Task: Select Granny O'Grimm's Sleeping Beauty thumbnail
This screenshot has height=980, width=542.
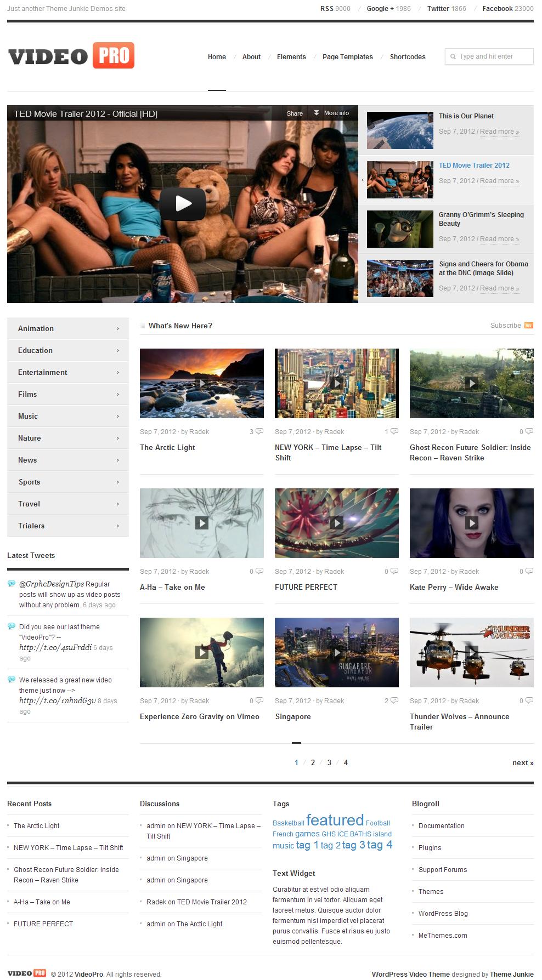Action: (400, 229)
